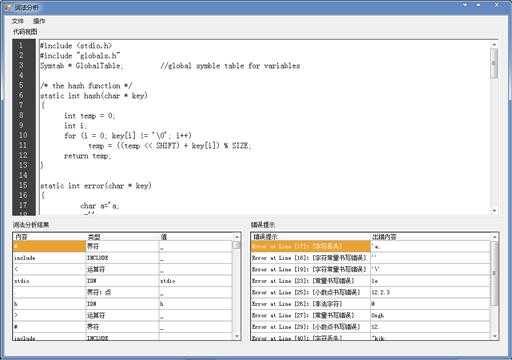The width and height of the screenshot is (512, 360).
Task: Select the first include INCLUDE token row
Action: (x=123, y=258)
